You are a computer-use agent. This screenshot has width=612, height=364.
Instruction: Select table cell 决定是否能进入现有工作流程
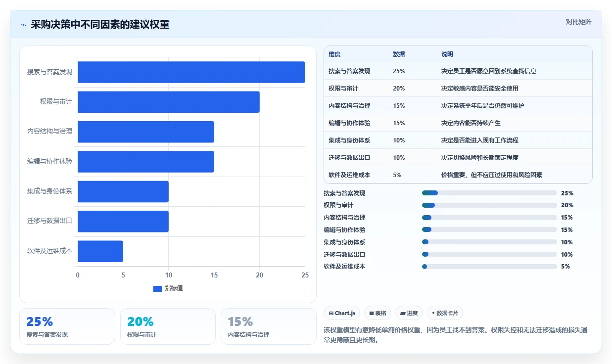click(x=480, y=140)
